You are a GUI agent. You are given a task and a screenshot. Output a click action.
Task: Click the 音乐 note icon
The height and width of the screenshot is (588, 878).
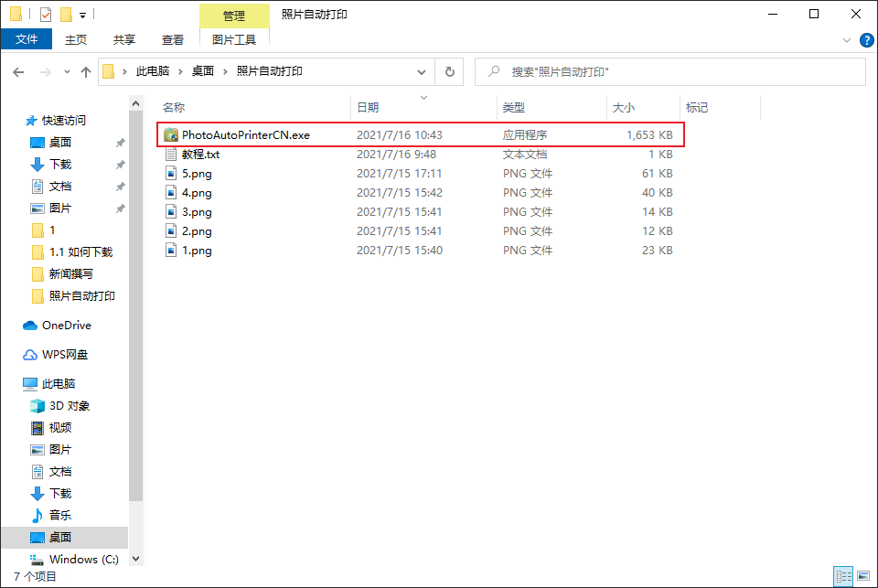pos(37,515)
